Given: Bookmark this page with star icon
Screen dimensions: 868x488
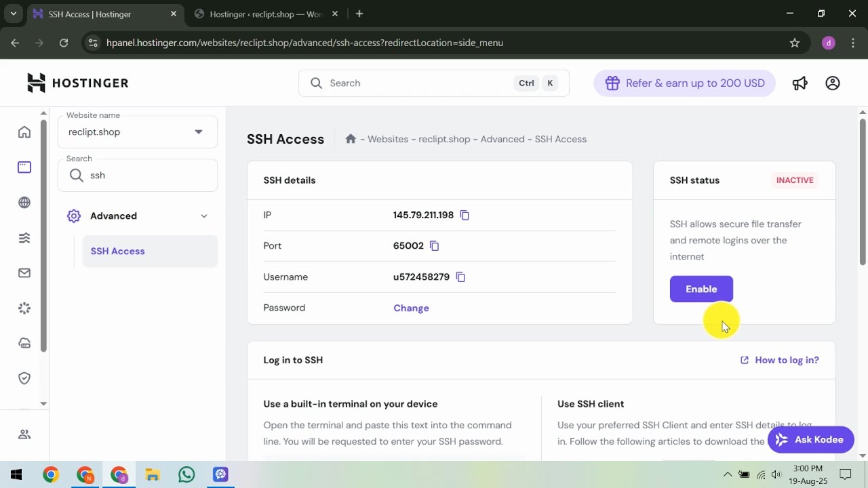Looking at the screenshot, I should point(795,43).
